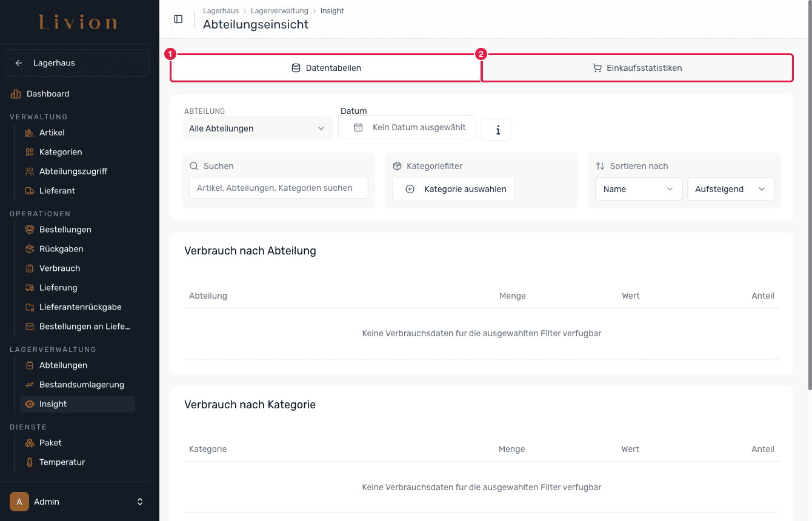Screen dimensions: 812x521
Task: Click the Abteilungszugriff users icon
Action: point(30,171)
